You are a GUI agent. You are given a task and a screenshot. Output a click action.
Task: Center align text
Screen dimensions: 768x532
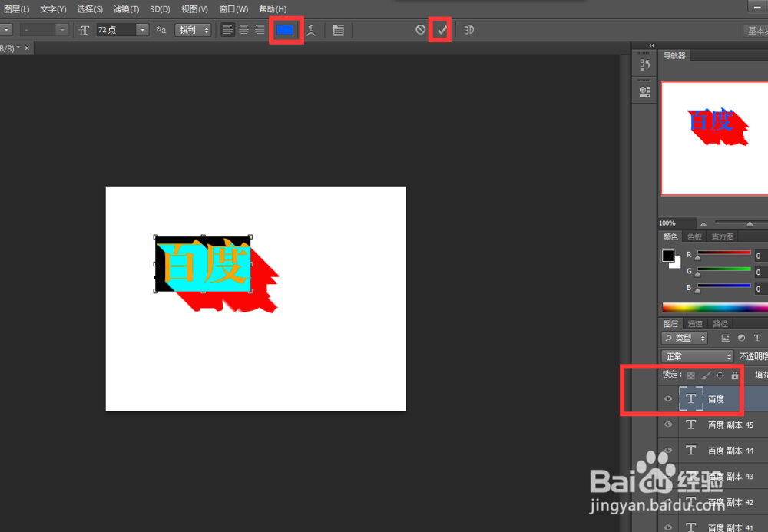point(243,30)
